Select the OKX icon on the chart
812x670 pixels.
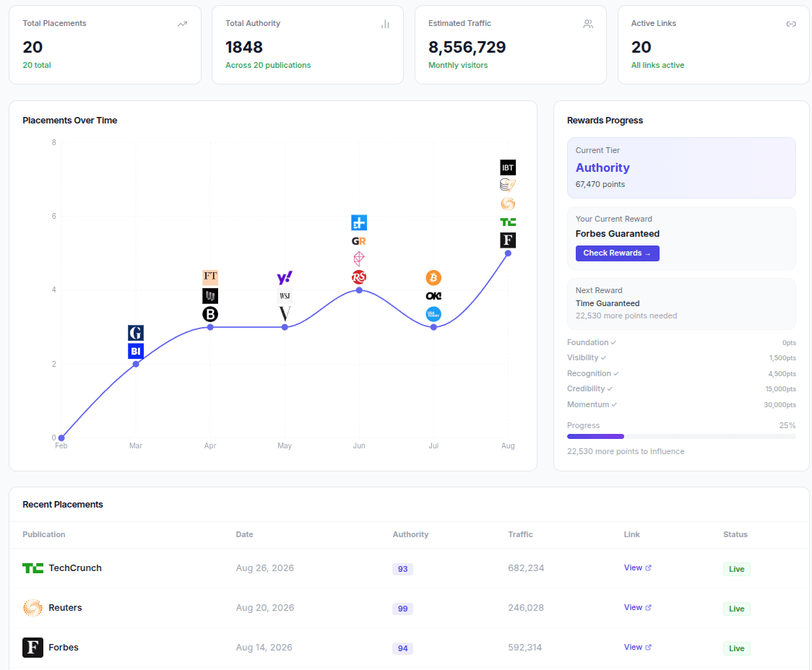tap(433, 295)
